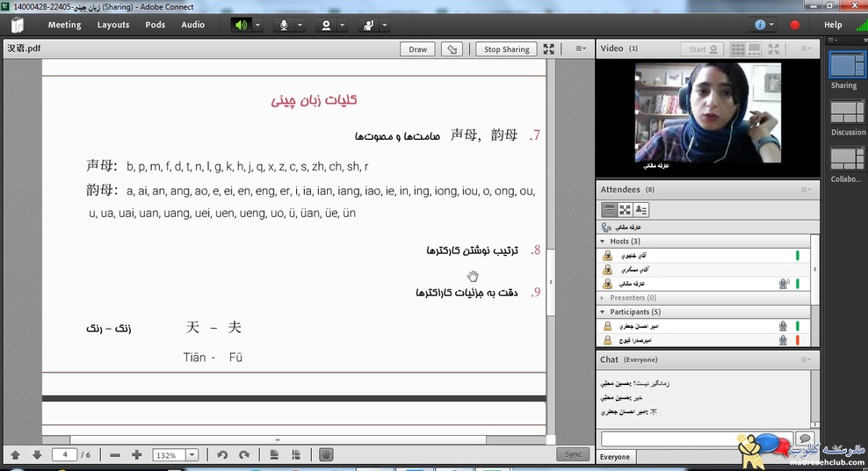Click the Adobe Connect logo icon

point(18,25)
